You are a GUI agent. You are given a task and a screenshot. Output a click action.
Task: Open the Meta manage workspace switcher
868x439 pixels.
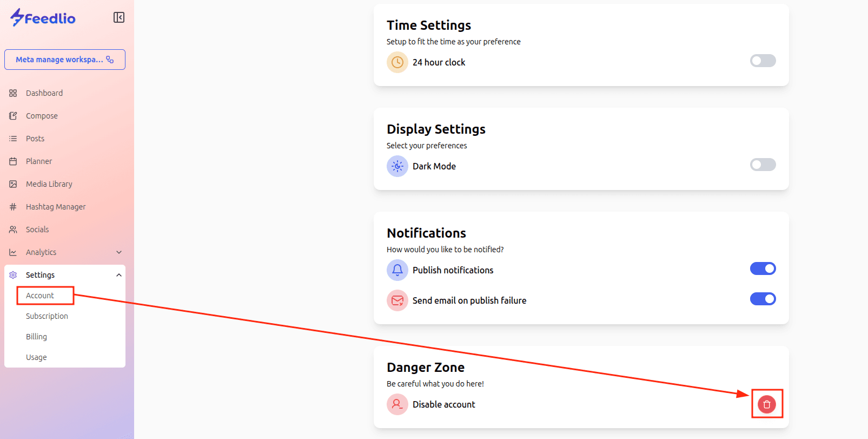(65, 60)
